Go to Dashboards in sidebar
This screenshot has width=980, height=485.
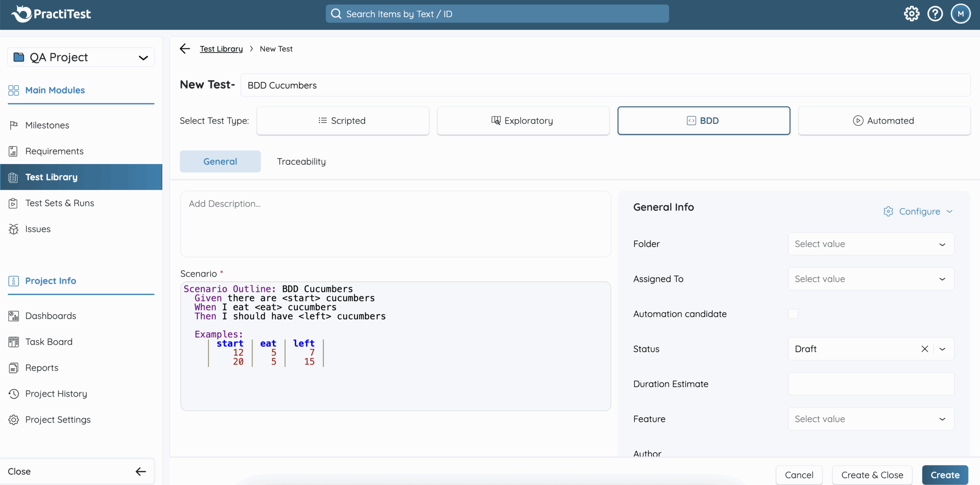point(51,316)
